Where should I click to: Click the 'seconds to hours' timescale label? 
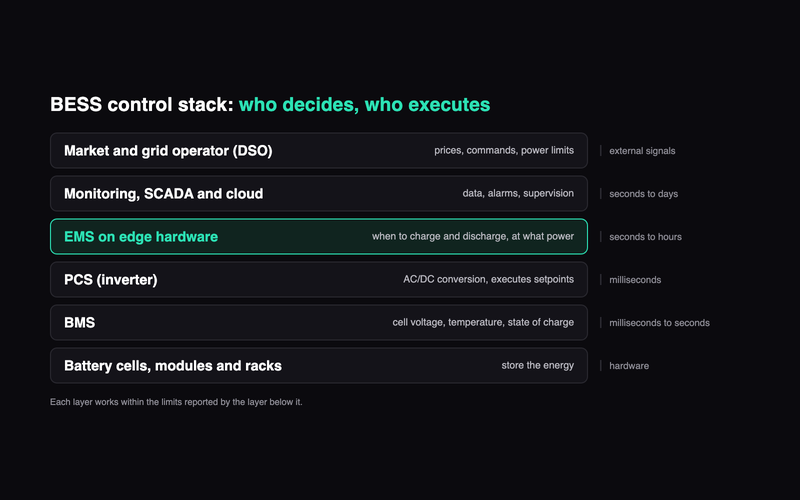(645, 237)
